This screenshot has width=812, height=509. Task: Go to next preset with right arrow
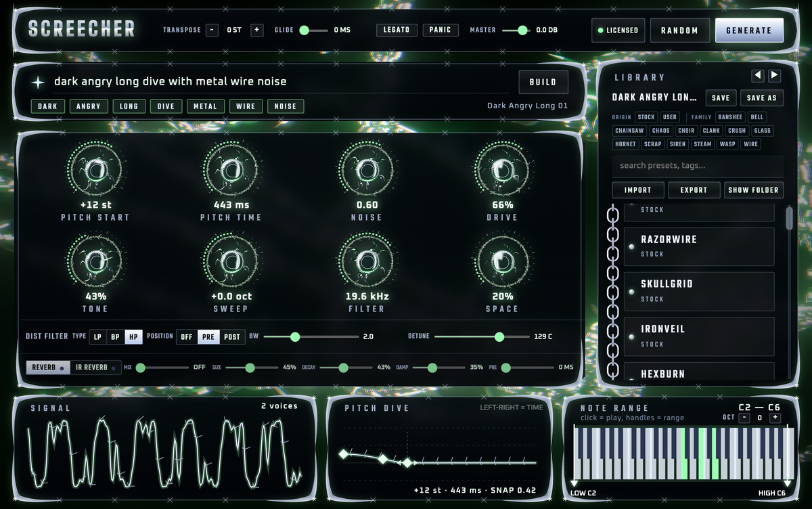774,76
